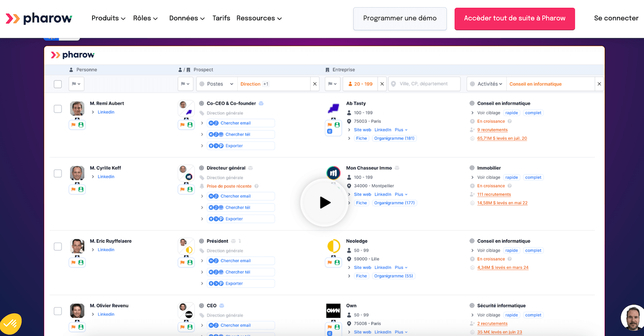
Task: Click the yellow checkmark badge icon
Action: tap(10, 324)
